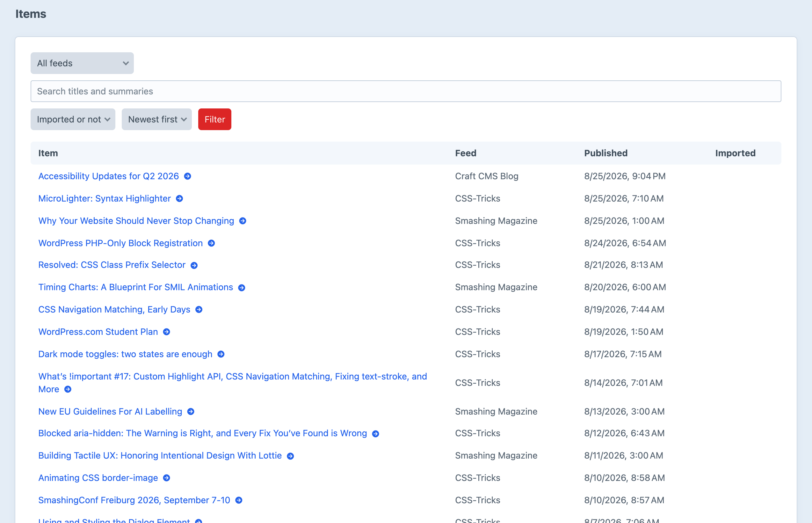Click the 8/13/2026, 3:00 AM date

pyautogui.click(x=625, y=412)
